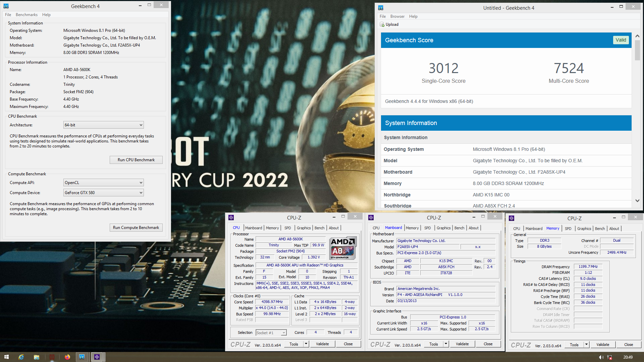Click the Geekbench 4 main window title icon
Image resolution: width=644 pixels, height=362 pixels.
click(x=6, y=6)
